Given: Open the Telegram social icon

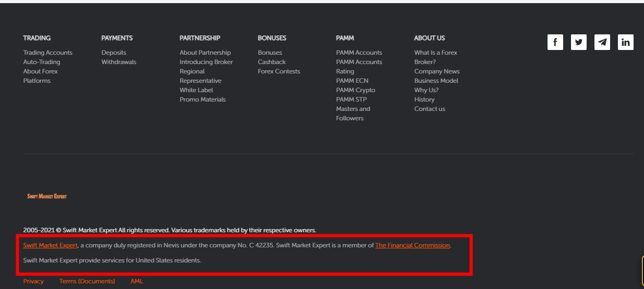Looking at the screenshot, I should [602, 42].
